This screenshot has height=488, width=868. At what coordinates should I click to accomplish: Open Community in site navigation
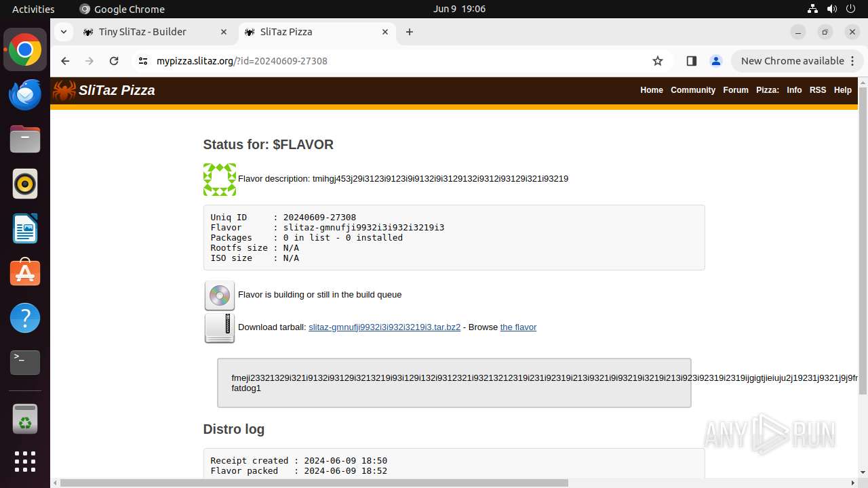pos(693,90)
